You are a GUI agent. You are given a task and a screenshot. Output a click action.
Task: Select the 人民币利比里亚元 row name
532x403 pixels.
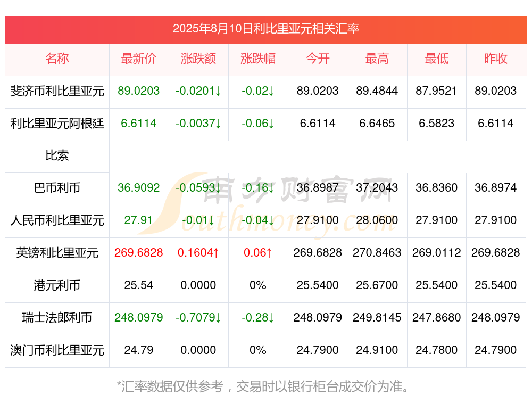57,220
